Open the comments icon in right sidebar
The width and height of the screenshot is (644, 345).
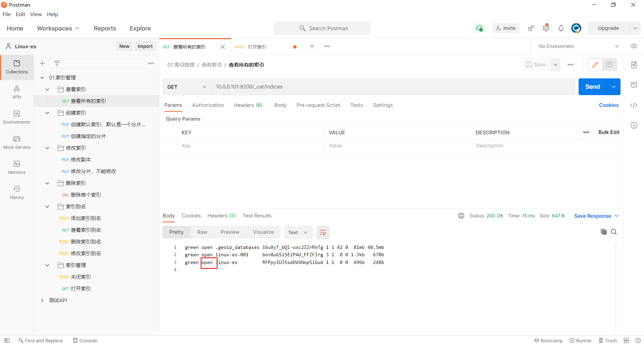pyautogui.click(x=634, y=85)
